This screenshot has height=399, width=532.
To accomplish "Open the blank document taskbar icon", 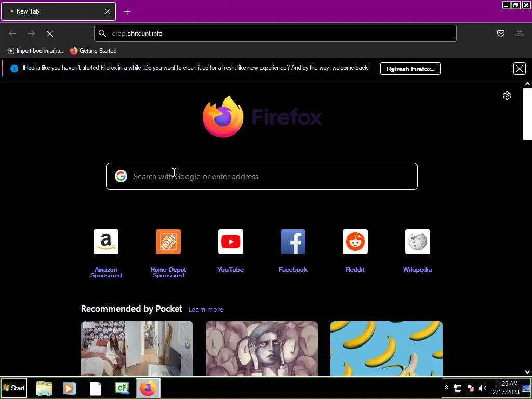I will tap(96, 388).
